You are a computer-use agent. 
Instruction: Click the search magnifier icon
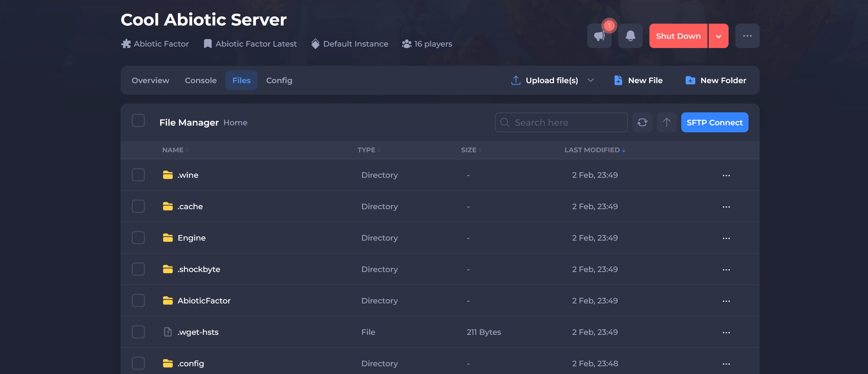coord(505,122)
